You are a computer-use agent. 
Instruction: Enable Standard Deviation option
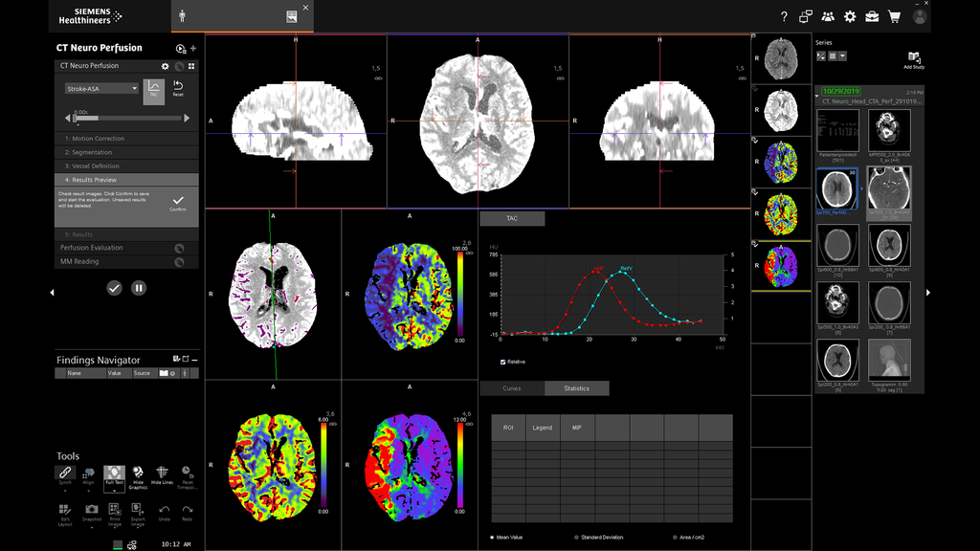click(578, 537)
